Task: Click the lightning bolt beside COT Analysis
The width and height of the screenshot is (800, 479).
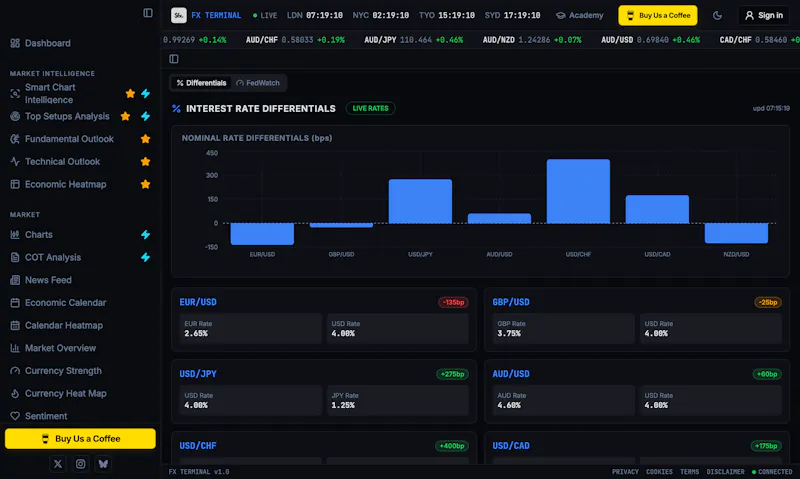Action: [145, 257]
